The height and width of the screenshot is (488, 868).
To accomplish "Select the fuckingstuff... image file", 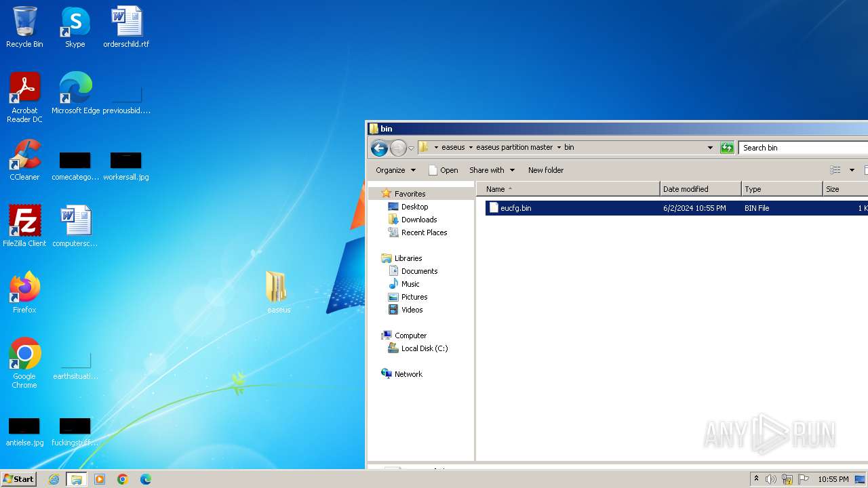I will click(x=75, y=432).
